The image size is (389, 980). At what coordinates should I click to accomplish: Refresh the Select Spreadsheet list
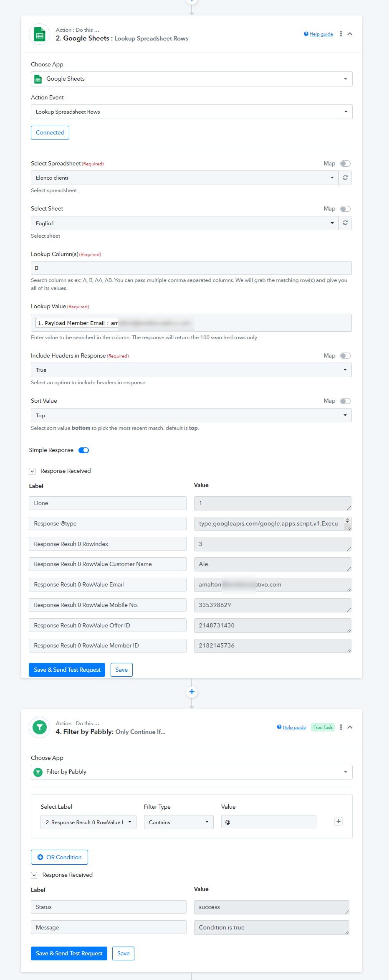pos(345,178)
